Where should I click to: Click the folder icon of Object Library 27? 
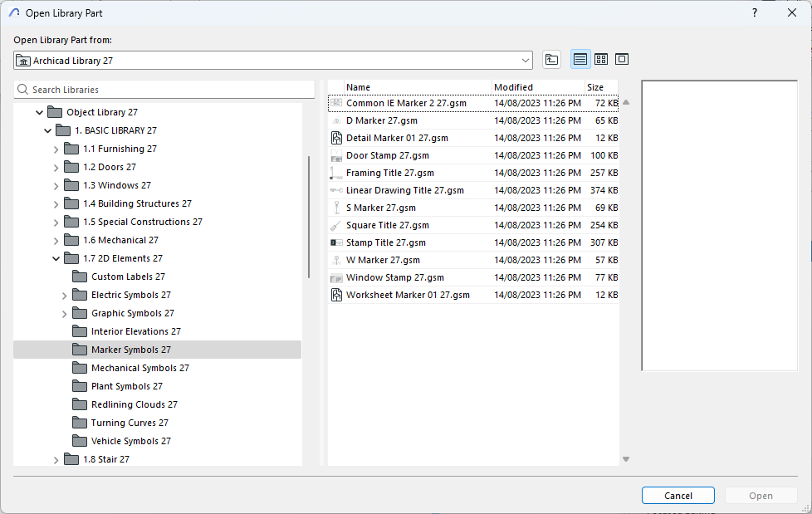pyautogui.click(x=55, y=112)
